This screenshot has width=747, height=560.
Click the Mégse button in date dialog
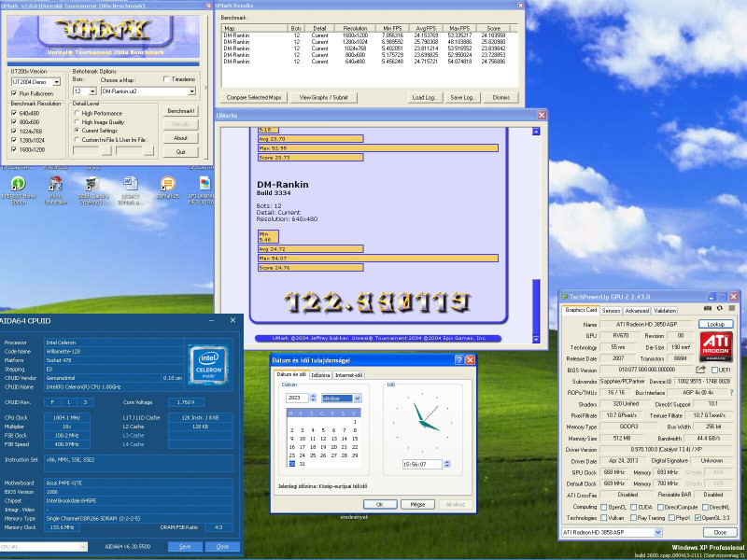click(x=417, y=504)
